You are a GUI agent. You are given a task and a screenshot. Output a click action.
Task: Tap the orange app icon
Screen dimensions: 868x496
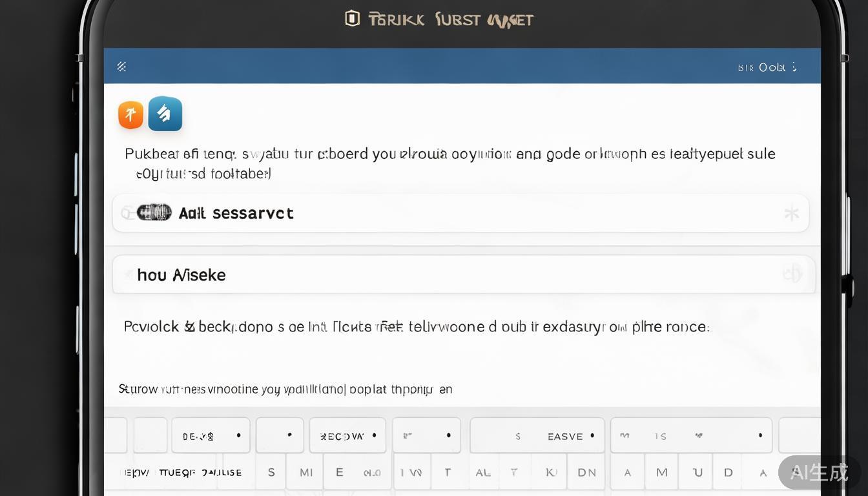coord(130,115)
